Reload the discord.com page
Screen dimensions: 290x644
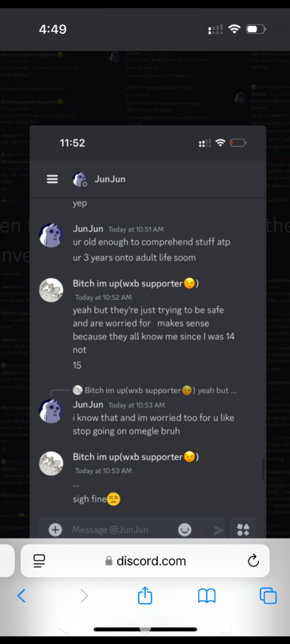(253, 560)
